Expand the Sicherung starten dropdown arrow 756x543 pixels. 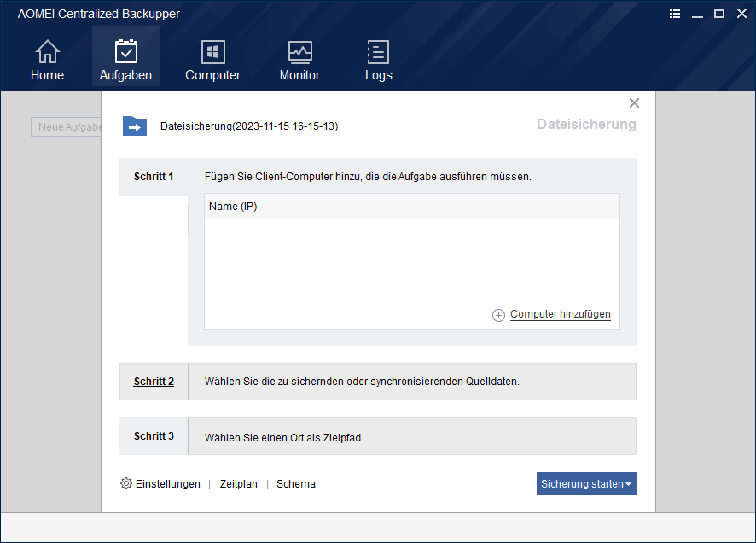point(628,484)
